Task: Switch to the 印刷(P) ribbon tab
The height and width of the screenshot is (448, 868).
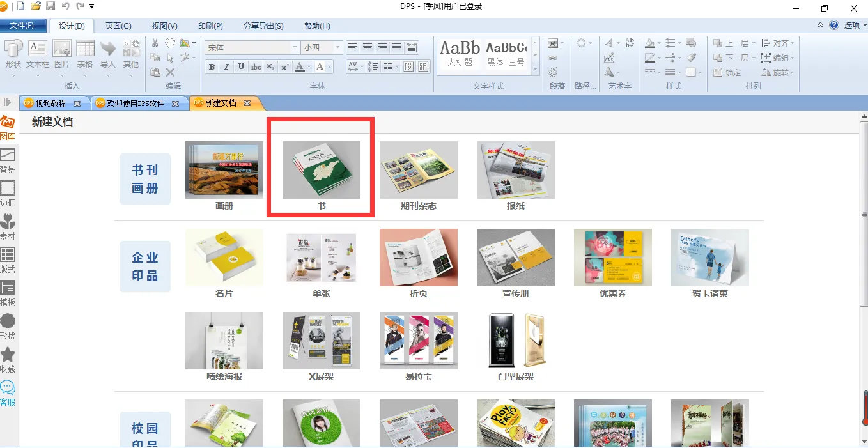Action: (210, 26)
